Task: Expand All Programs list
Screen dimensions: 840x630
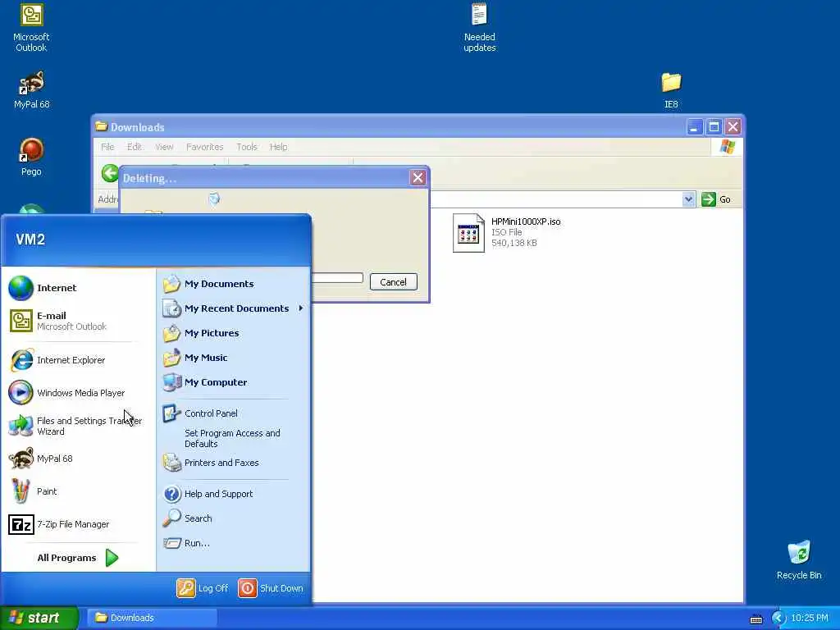Action: tap(78, 558)
